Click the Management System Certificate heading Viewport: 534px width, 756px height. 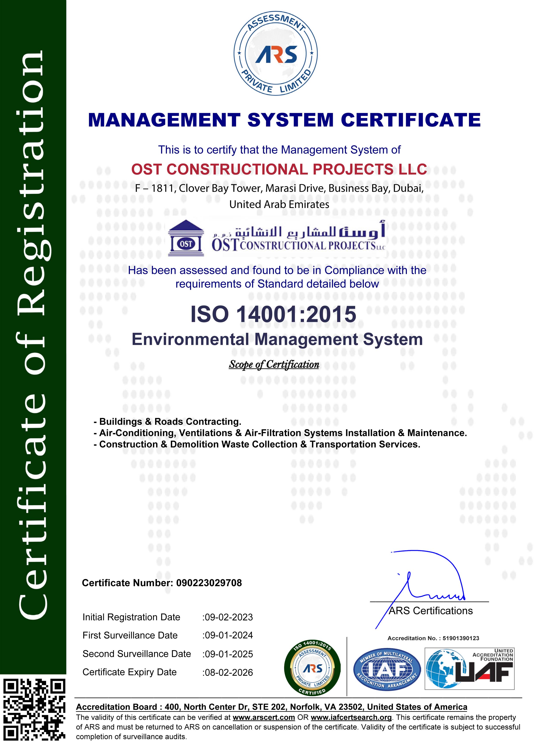284,120
